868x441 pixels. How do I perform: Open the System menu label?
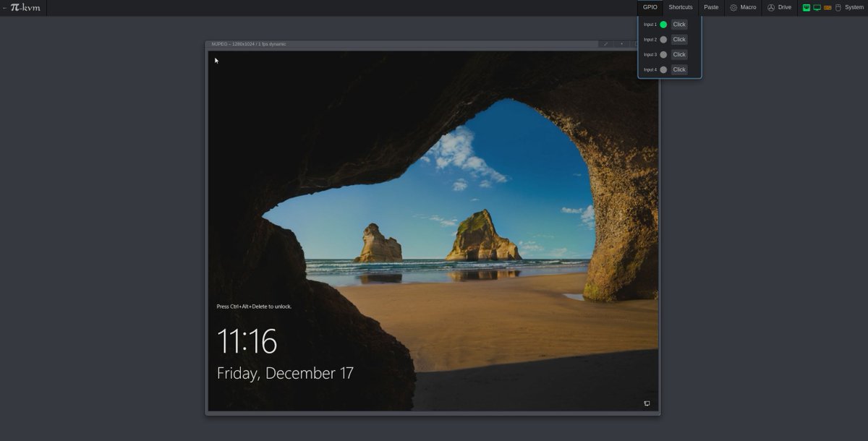tap(854, 7)
